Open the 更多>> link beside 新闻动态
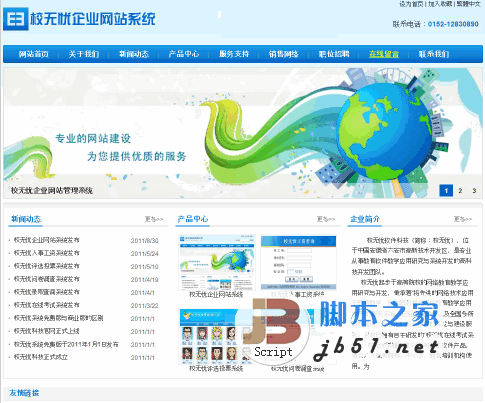This screenshot has height=403, width=485. point(154,219)
